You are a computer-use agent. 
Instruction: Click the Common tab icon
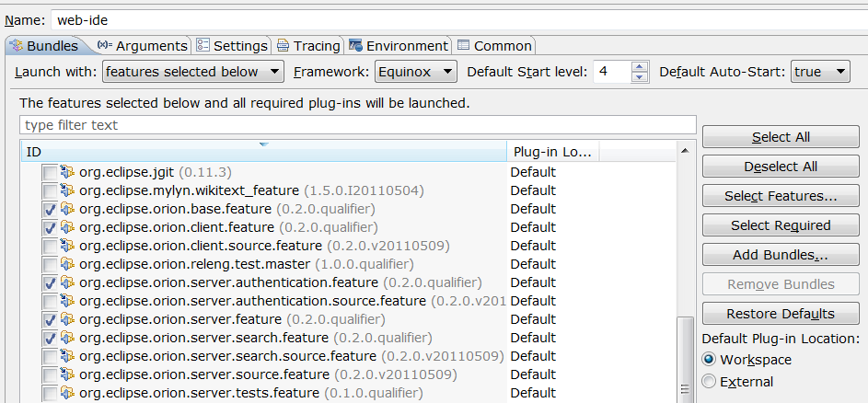(463, 45)
